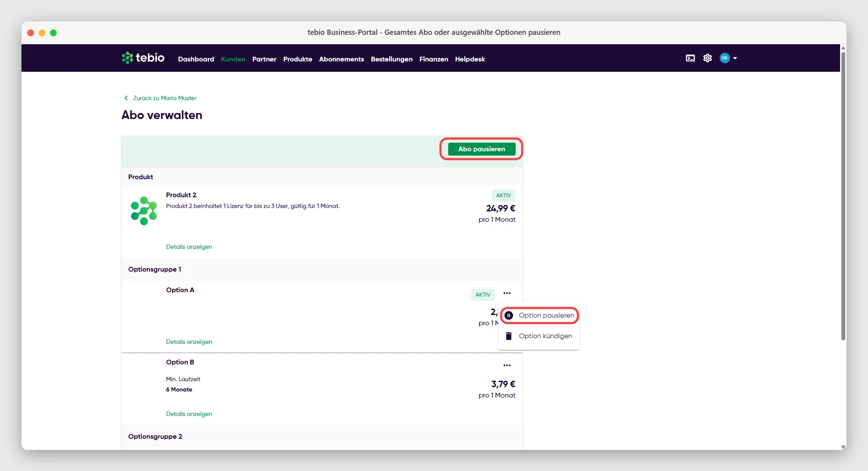Image resolution: width=868 pixels, height=471 pixels.
Task: Open the Helpdesk menu
Action: tap(470, 59)
